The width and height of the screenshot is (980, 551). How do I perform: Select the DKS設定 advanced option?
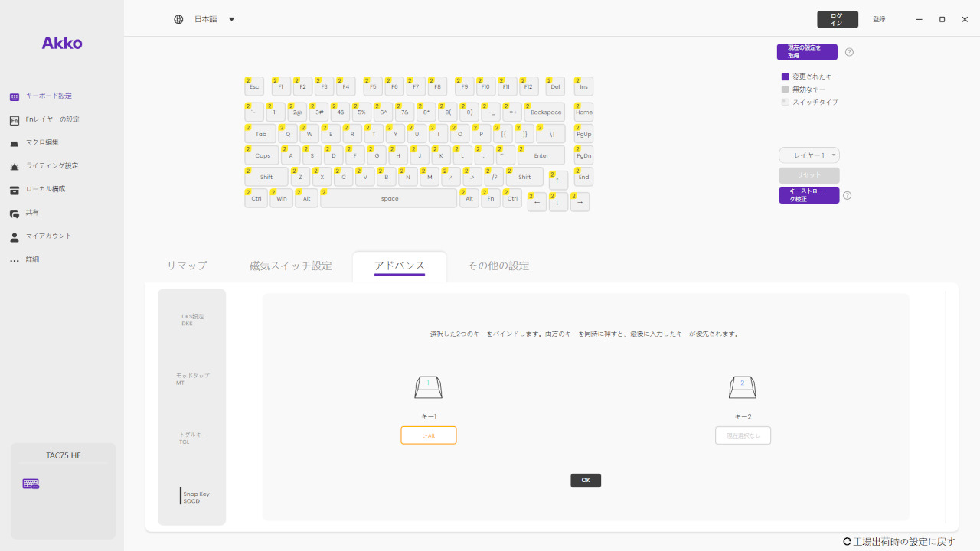192,319
